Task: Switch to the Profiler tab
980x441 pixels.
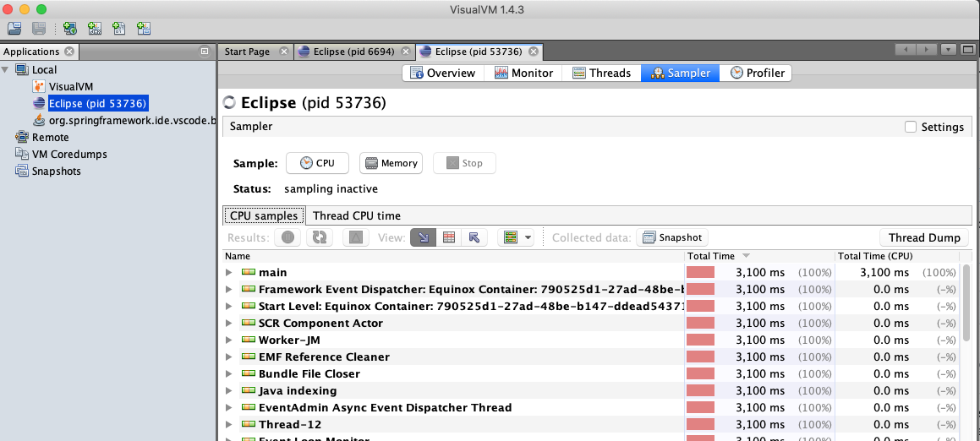Action: (x=757, y=73)
